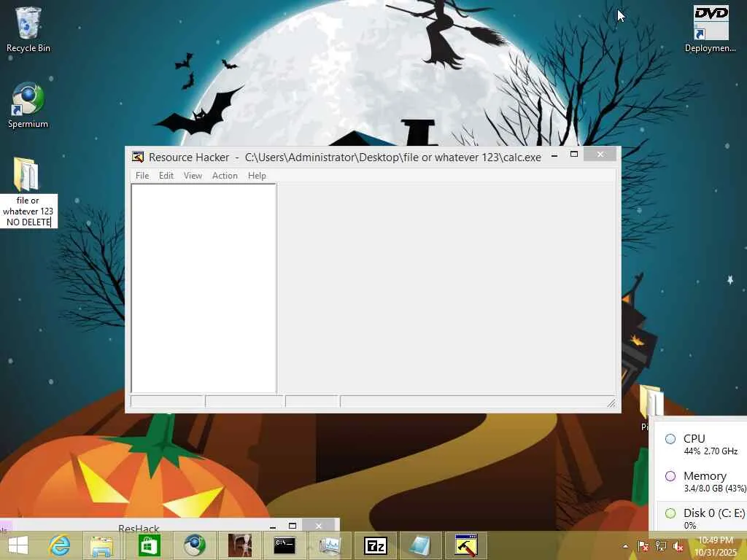Click the Resource Hacker title bar icon
The height and width of the screenshot is (560, 747).
click(138, 157)
